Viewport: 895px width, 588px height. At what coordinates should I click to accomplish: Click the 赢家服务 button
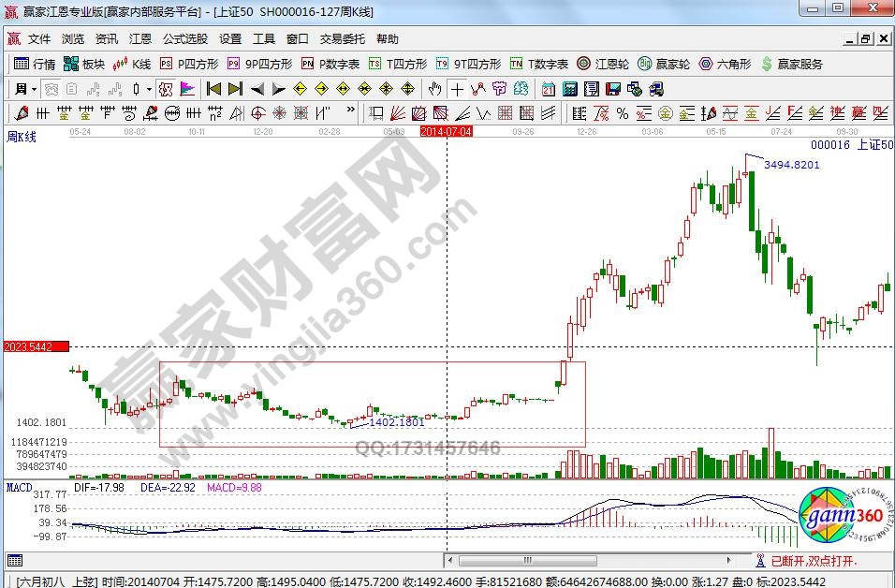792,64
